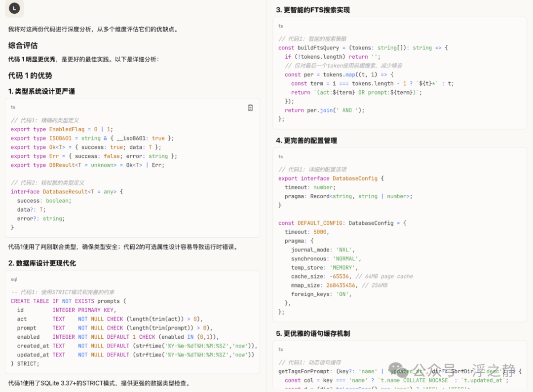Click the "sql" language label

pos(14,279)
